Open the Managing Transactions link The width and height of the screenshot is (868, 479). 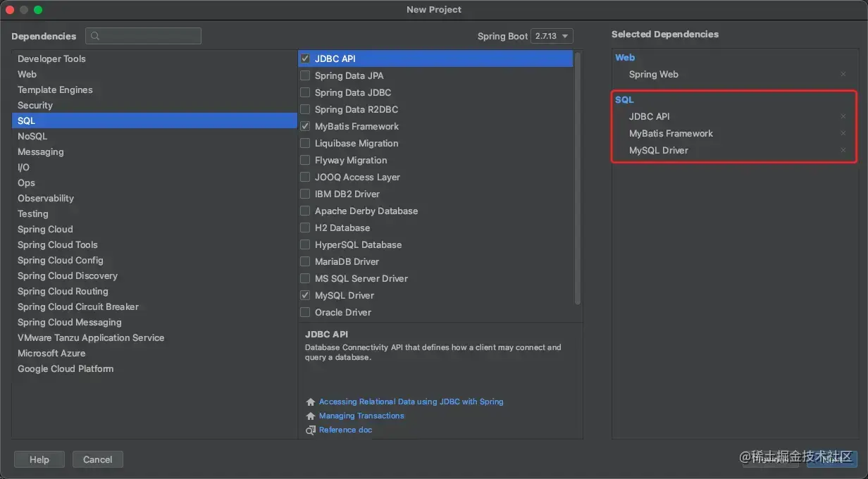coord(361,416)
